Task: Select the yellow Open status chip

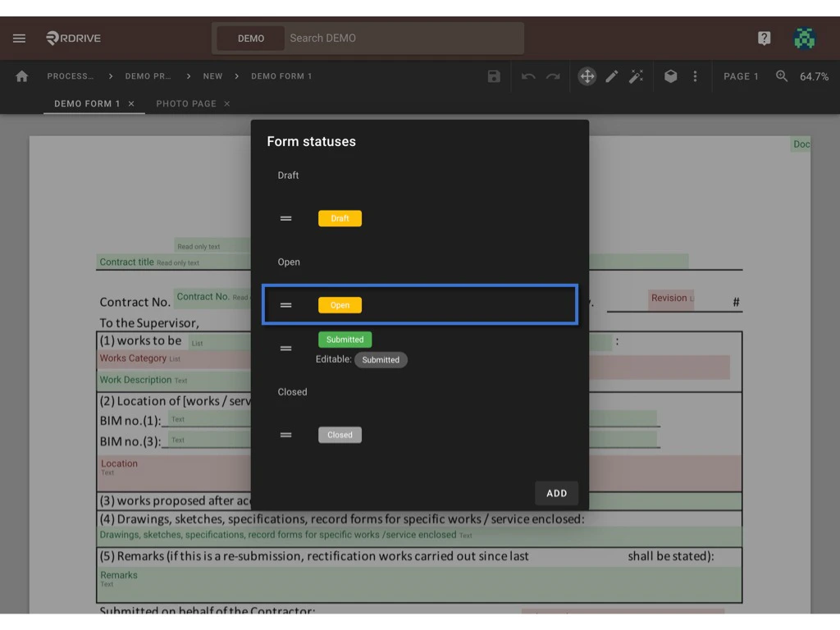Action: coord(340,304)
